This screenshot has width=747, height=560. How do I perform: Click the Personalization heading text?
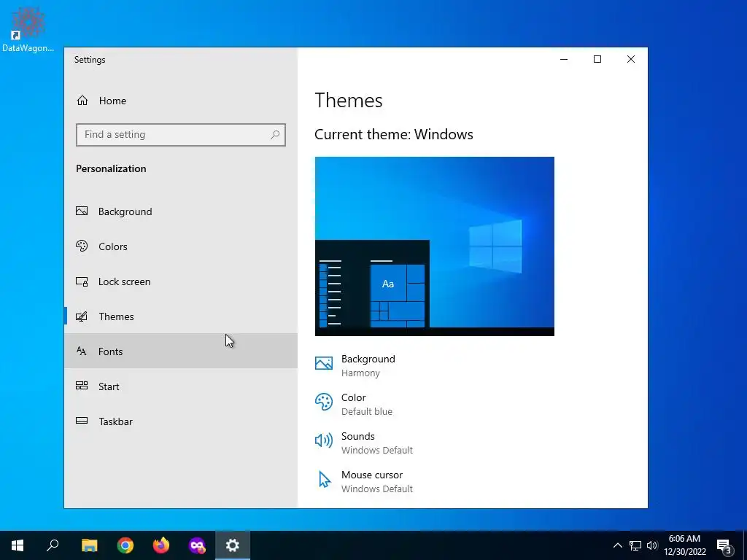pyautogui.click(x=111, y=168)
